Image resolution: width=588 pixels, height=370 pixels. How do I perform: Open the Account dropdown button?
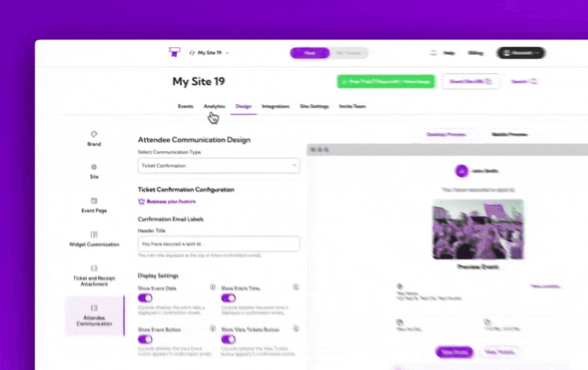coord(521,53)
